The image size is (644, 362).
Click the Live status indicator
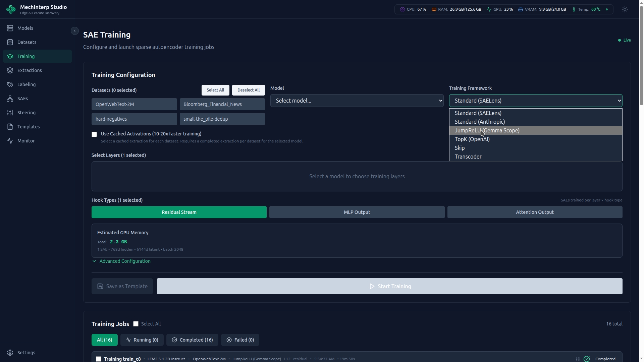(625, 40)
